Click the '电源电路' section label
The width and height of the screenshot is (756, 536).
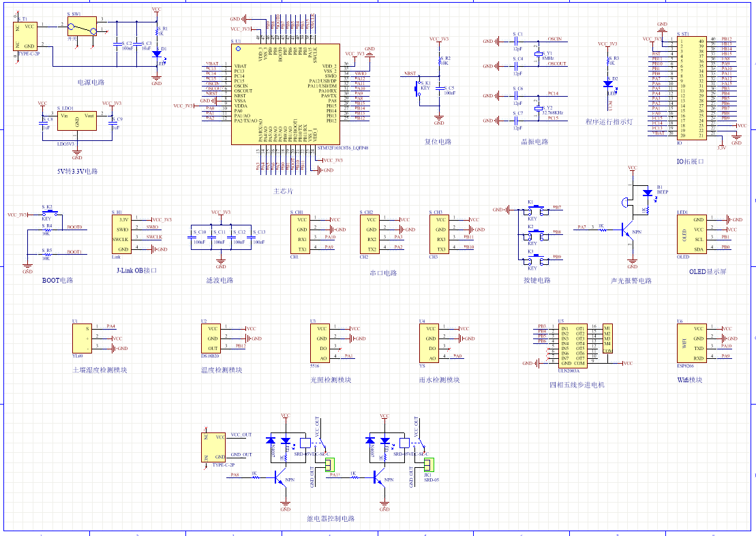pos(91,82)
